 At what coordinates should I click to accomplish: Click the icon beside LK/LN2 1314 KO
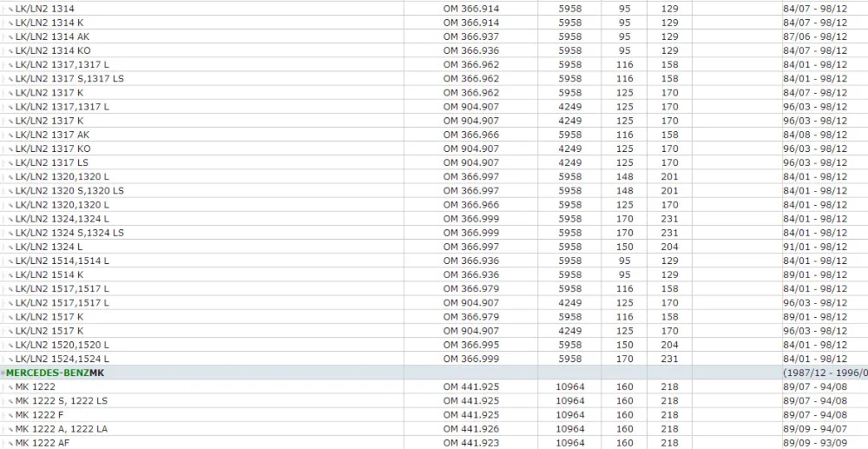pyautogui.click(x=10, y=51)
